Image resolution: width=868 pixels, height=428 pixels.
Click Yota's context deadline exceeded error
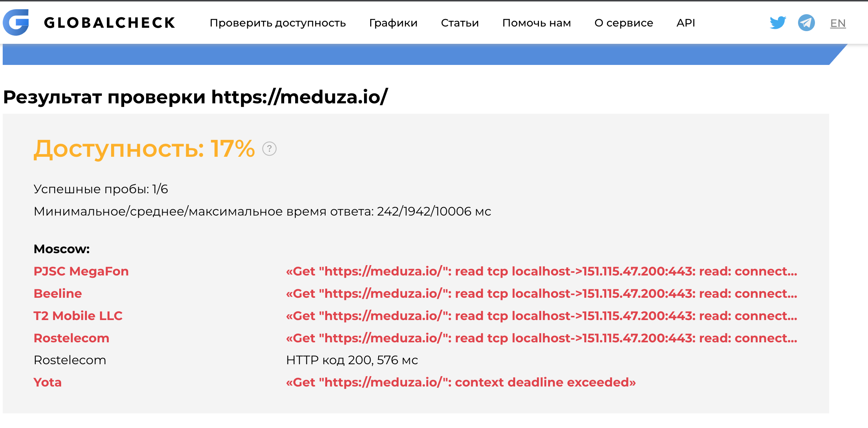(461, 382)
